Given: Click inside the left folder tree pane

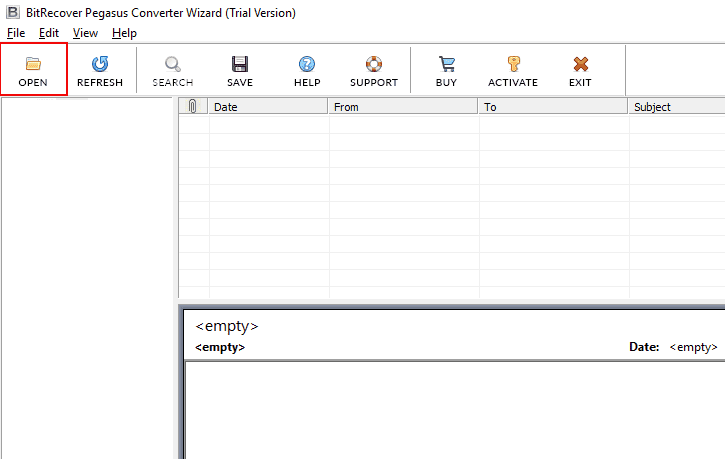Looking at the screenshot, I should (x=88, y=280).
